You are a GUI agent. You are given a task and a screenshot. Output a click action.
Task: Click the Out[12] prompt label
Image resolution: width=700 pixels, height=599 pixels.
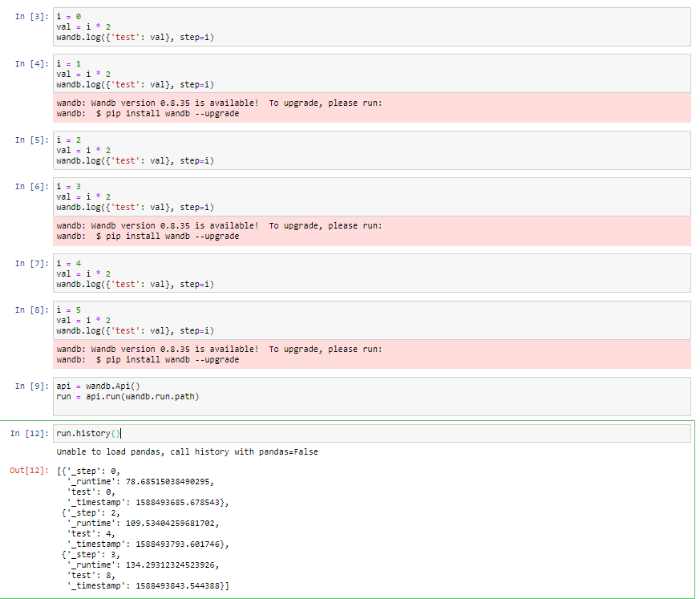(x=27, y=471)
